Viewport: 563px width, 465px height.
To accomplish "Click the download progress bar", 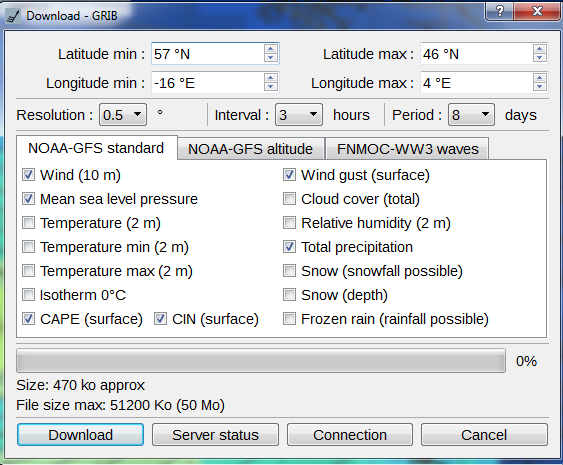I will tap(261, 361).
